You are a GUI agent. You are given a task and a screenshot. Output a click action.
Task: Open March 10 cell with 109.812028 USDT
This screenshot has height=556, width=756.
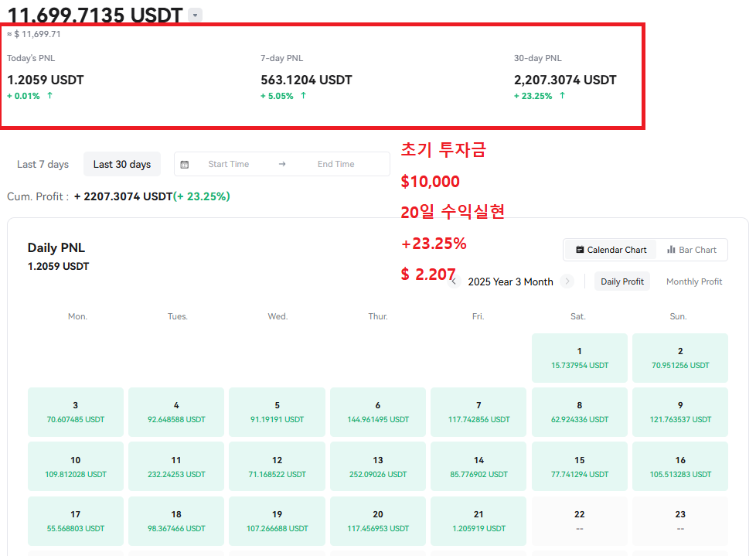click(x=76, y=467)
